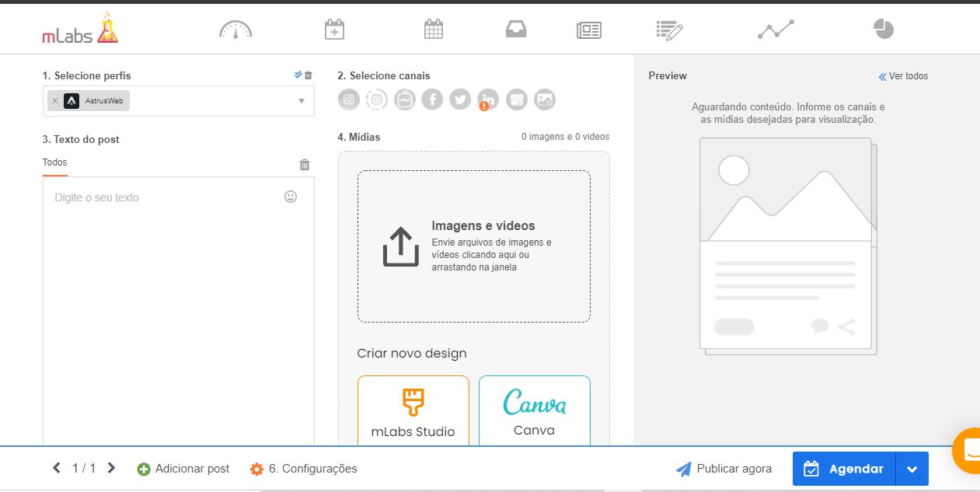Open the dashboard gauge icon
Viewport: 980px width, 492px height.
click(235, 30)
